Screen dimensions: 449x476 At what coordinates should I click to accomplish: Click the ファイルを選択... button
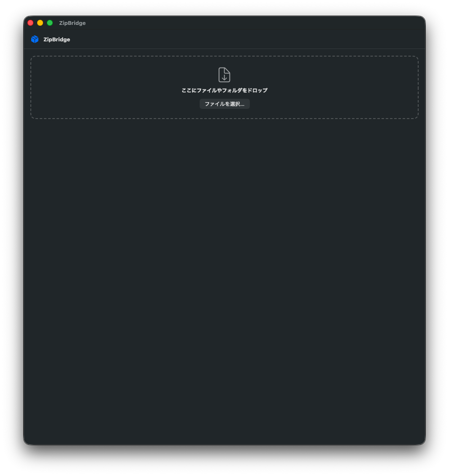pos(224,104)
